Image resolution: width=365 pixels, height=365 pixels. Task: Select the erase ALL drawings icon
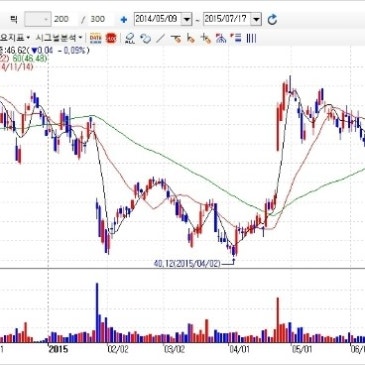coord(129,39)
